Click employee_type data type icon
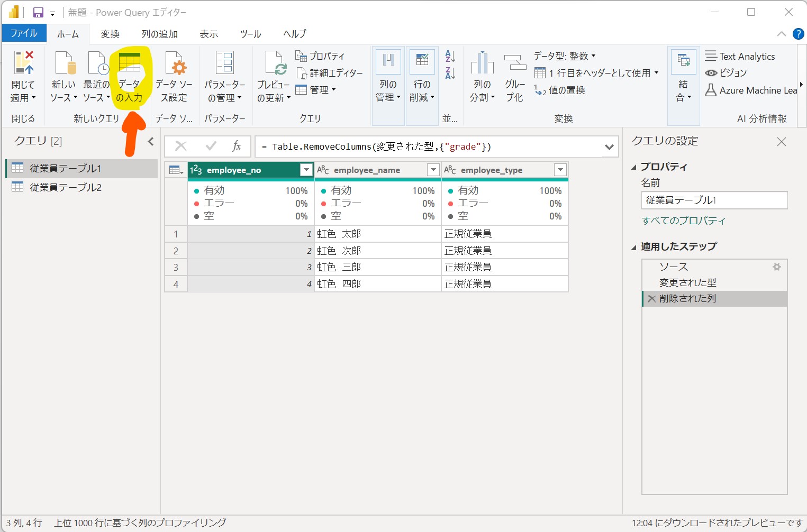Viewport: 807px width, 532px height. [450, 170]
